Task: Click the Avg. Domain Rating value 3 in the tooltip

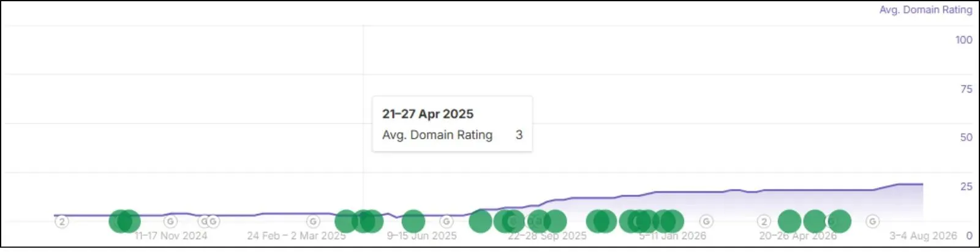Action: (x=519, y=135)
